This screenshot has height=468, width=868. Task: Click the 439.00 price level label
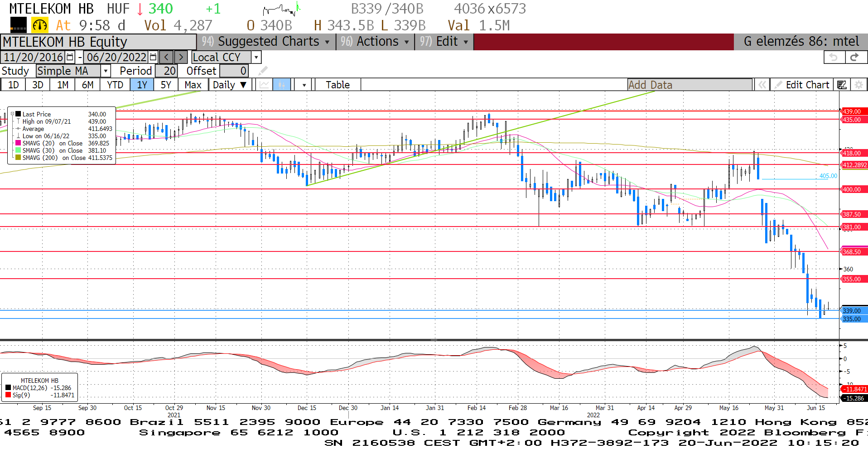(854, 111)
